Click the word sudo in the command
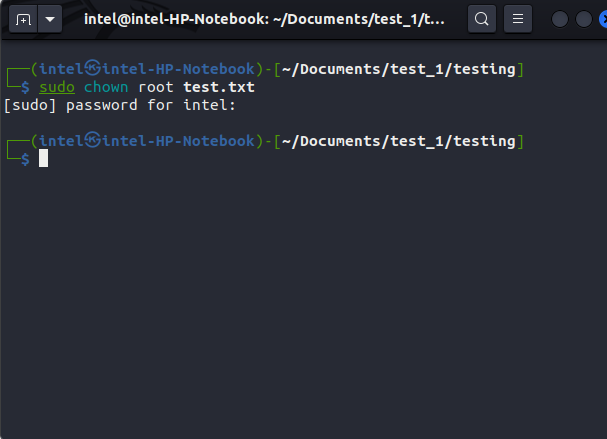 (57, 87)
